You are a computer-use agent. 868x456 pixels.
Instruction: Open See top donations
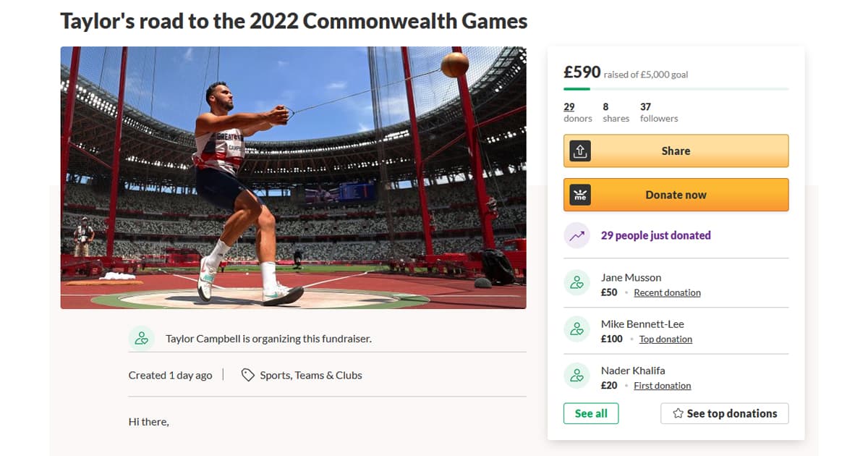pos(724,413)
